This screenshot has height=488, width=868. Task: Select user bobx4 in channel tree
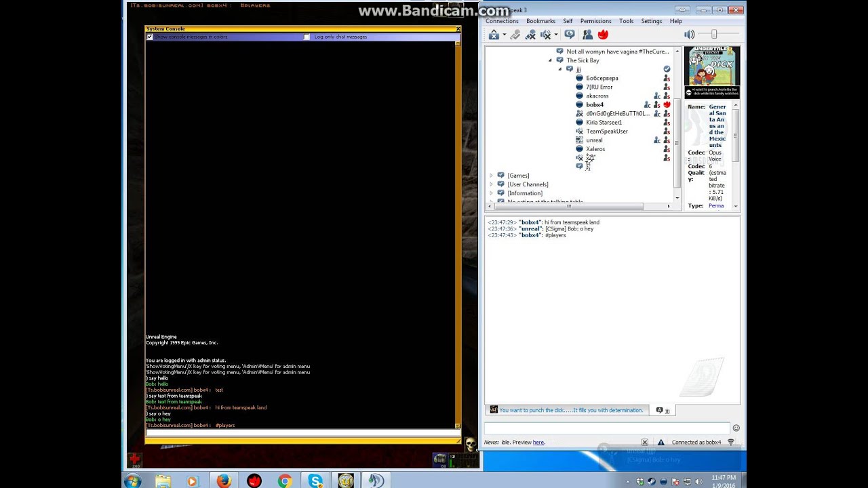click(x=594, y=104)
